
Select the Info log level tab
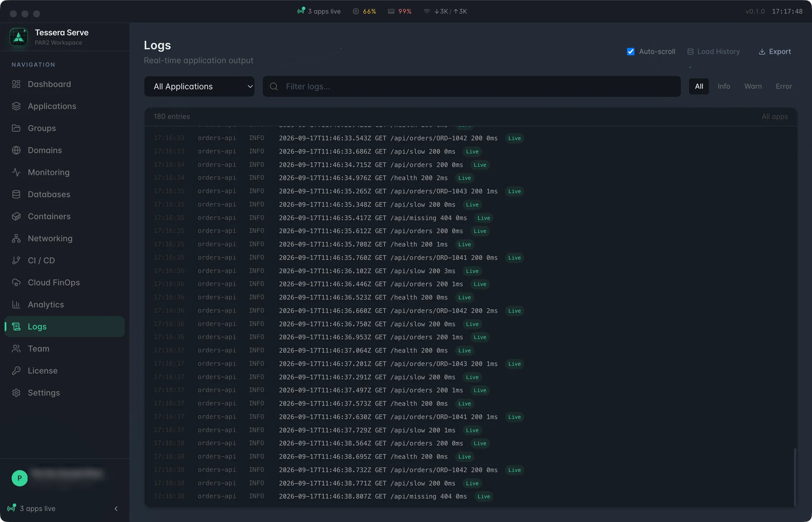724,86
